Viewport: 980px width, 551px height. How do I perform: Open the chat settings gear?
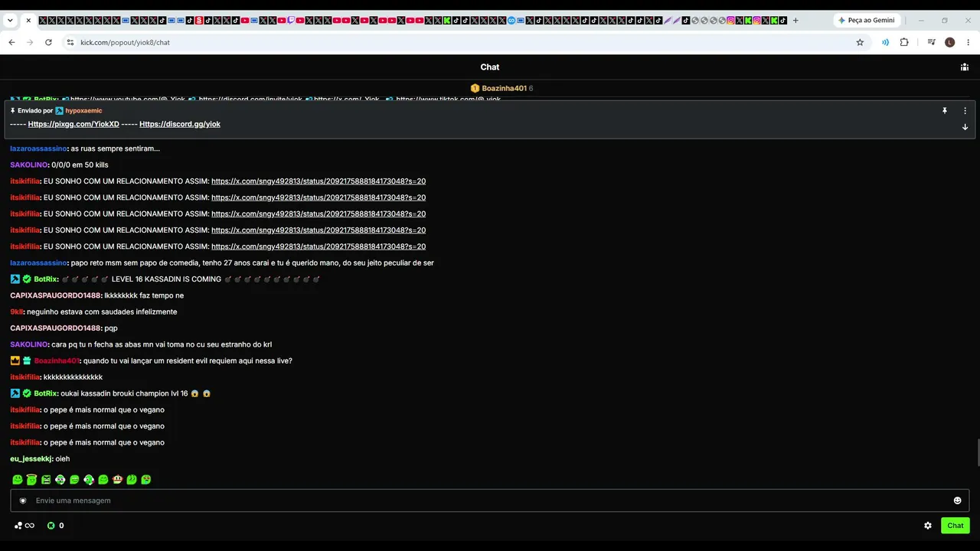click(928, 526)
